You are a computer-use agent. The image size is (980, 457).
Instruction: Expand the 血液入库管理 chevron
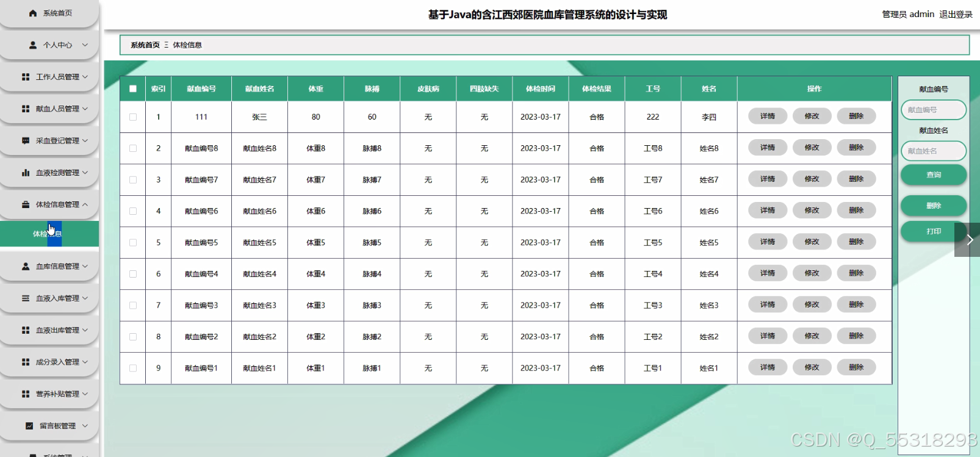(85, 298)
